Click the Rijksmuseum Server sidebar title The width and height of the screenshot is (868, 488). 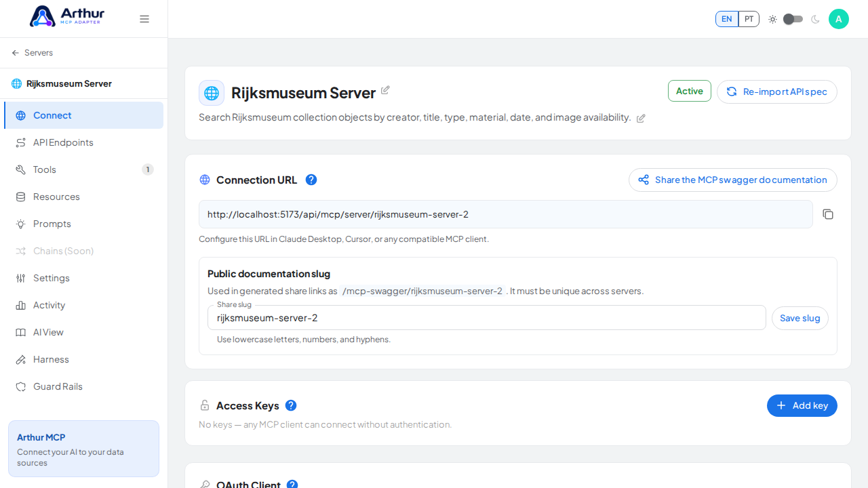[x=69, y=83]
